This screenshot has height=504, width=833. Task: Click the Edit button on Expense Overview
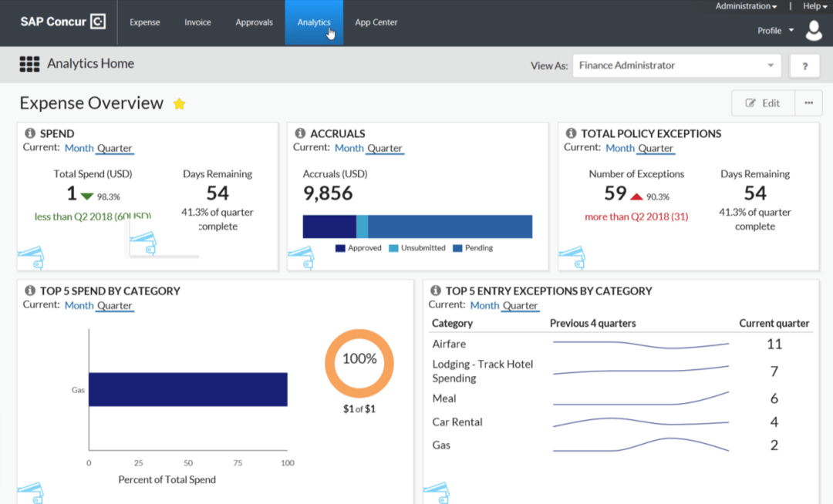(763, 102)
